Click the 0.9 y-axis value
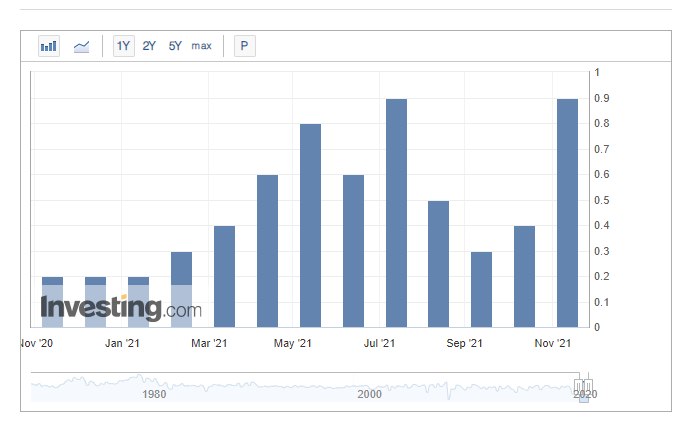 (602, 98)
